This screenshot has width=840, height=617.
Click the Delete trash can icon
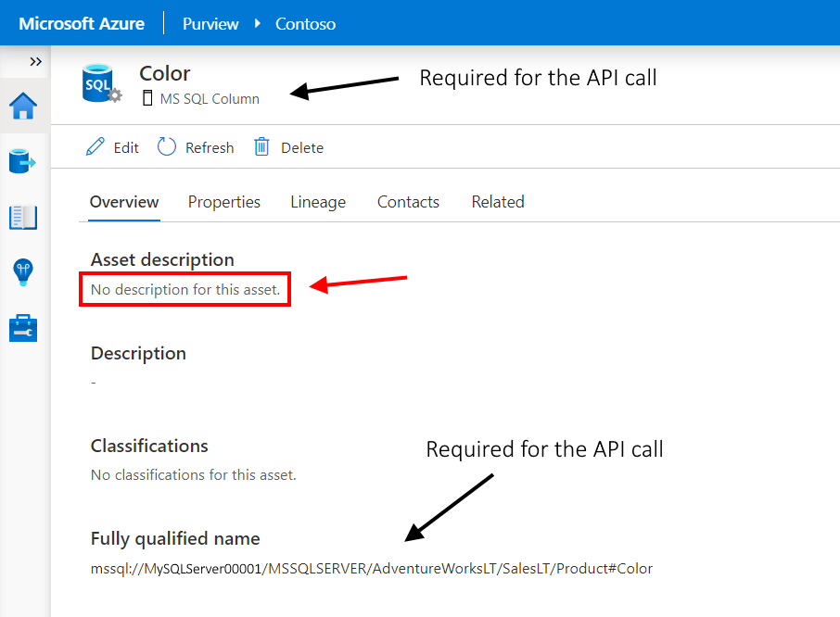click(x=262, y=147)
